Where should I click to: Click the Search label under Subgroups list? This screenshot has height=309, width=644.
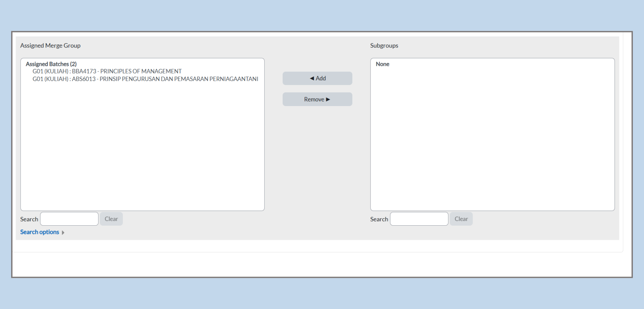tap(379, 219)
